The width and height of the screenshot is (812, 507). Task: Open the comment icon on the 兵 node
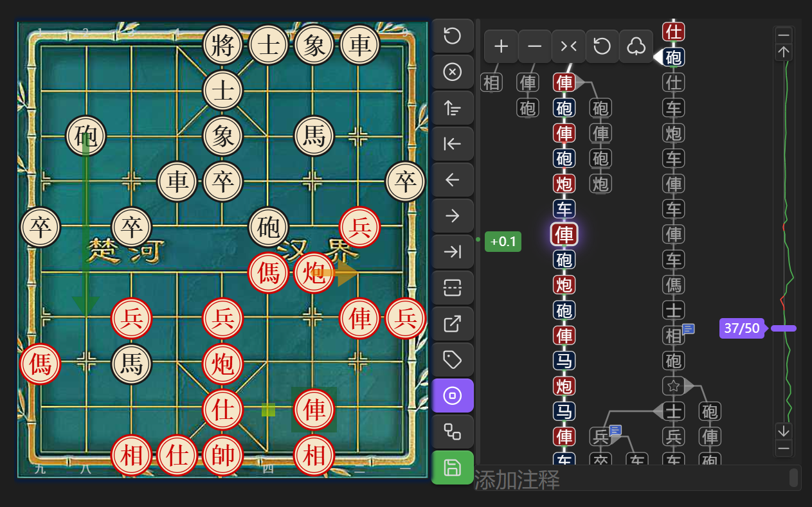pyautogui.click(x=615, y=430)
